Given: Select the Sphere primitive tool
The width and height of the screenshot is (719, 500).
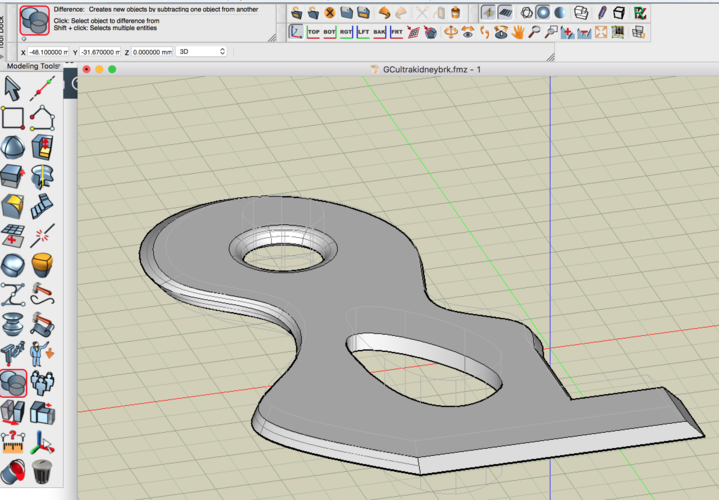Looking at the screenshot, I should click(12, 148).
